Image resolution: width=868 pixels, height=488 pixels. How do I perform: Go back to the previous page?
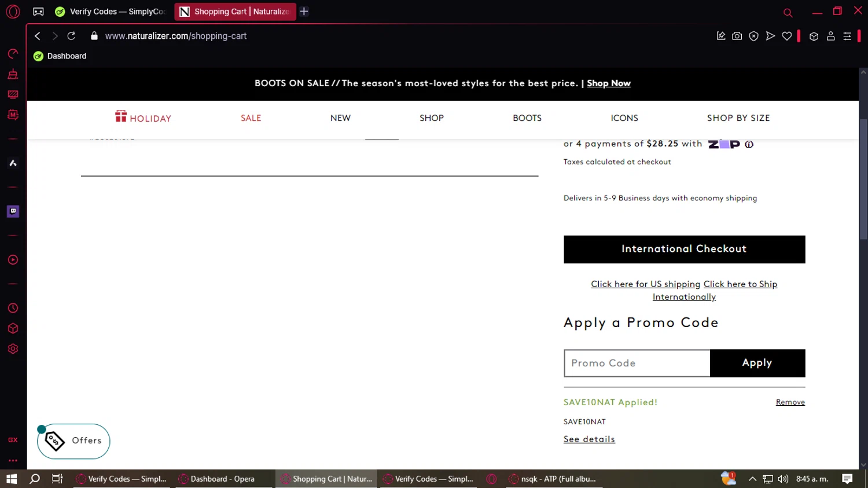point(38,36)
